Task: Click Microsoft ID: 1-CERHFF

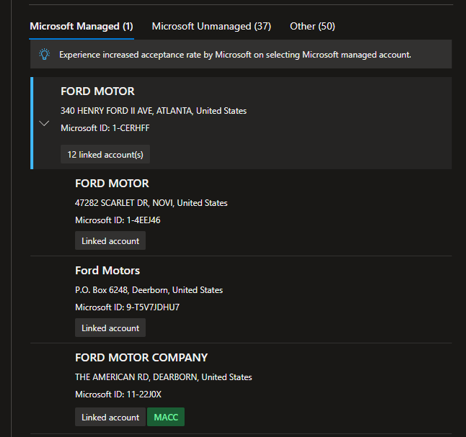Action: click(x=105, y=128)
